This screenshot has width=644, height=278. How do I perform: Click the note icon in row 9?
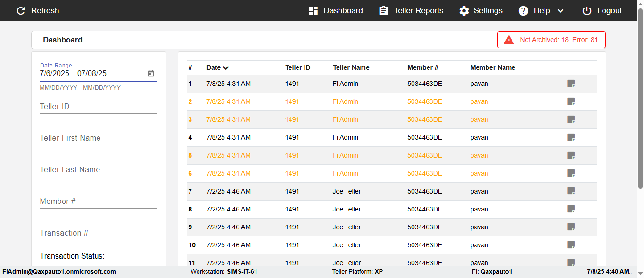[571, 227]
